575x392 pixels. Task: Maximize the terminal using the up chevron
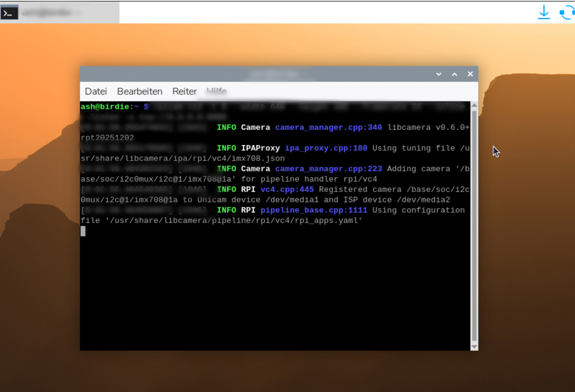click(454, 74)
